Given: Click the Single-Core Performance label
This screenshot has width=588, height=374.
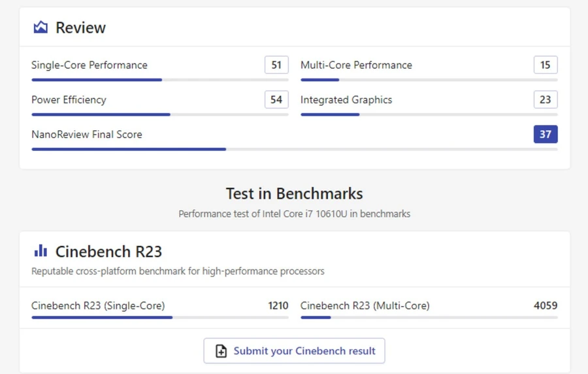Looking at the screenshot, I should click(x=90, y=65).
